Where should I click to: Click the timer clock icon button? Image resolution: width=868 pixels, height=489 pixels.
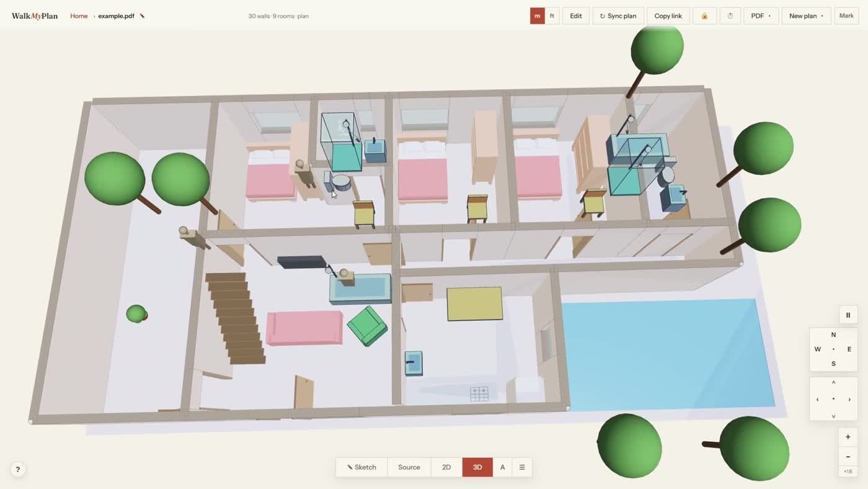730,16
